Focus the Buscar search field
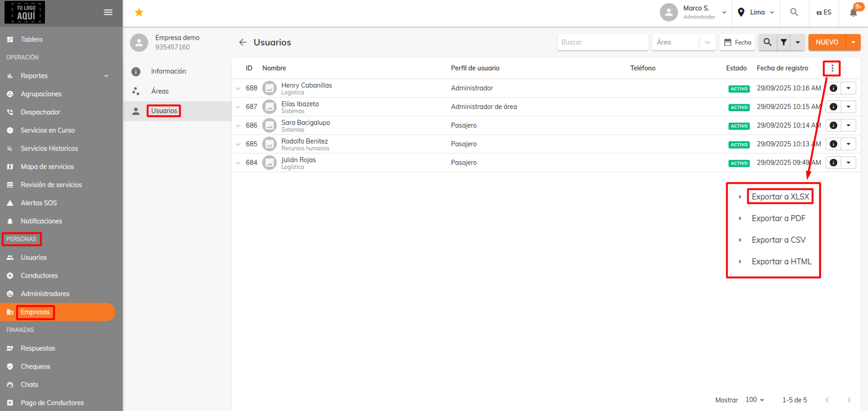 603,42
